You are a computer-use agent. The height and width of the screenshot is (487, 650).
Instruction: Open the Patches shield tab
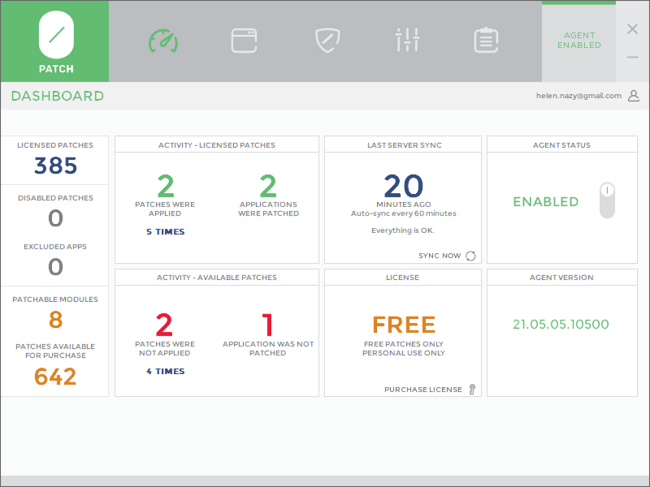coord(327,41)
